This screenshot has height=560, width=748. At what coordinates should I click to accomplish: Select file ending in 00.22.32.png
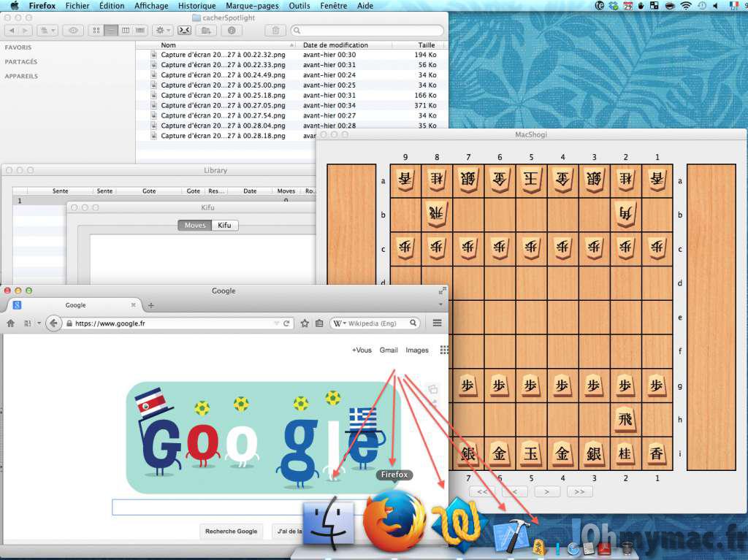(223, 55)
